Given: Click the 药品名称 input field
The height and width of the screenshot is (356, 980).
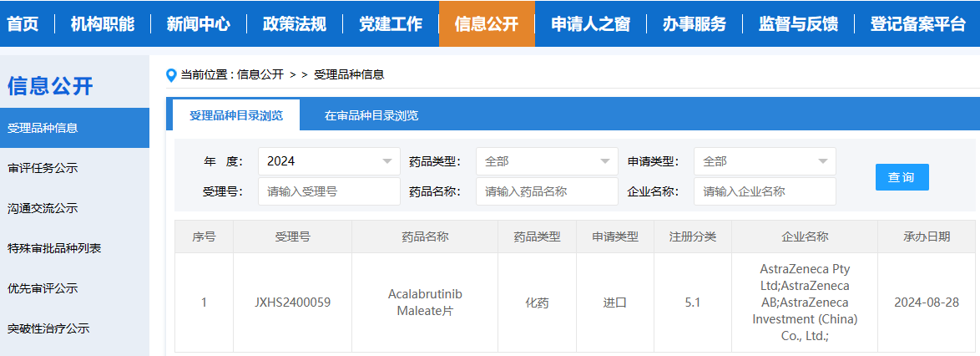Looking at the screenshot, I should 547,191.
